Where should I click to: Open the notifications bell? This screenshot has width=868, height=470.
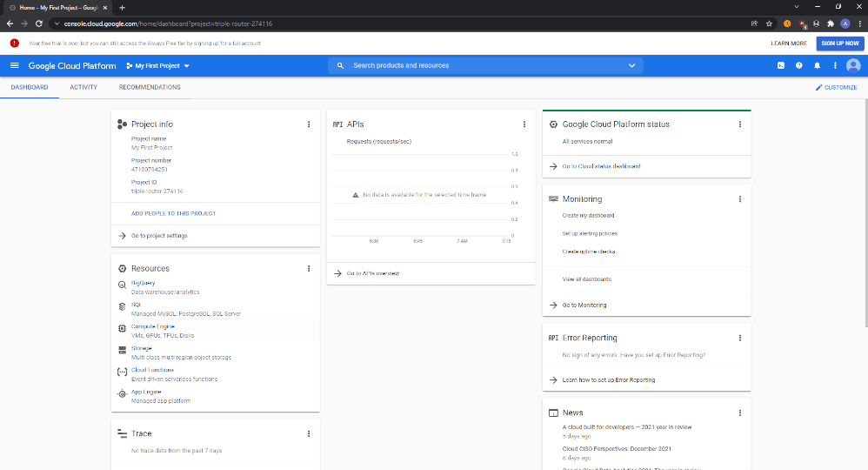point(817,65)
